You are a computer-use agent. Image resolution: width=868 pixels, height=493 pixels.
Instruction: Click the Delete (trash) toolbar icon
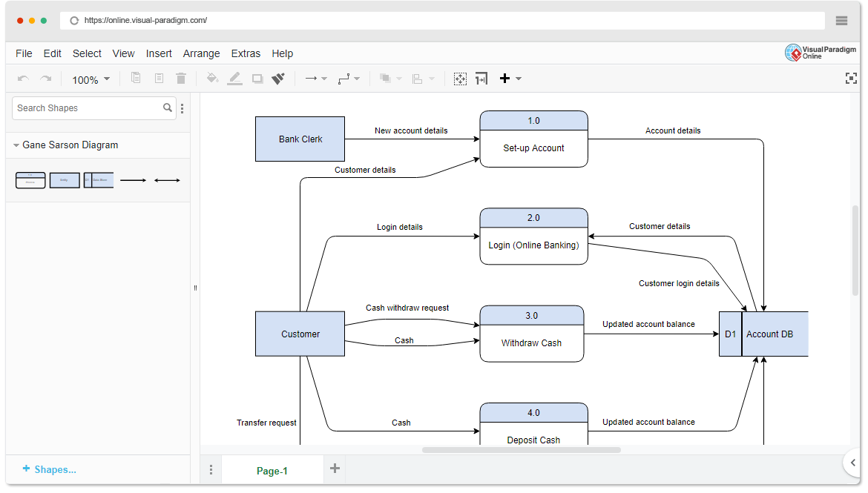(x=180, y=78)
